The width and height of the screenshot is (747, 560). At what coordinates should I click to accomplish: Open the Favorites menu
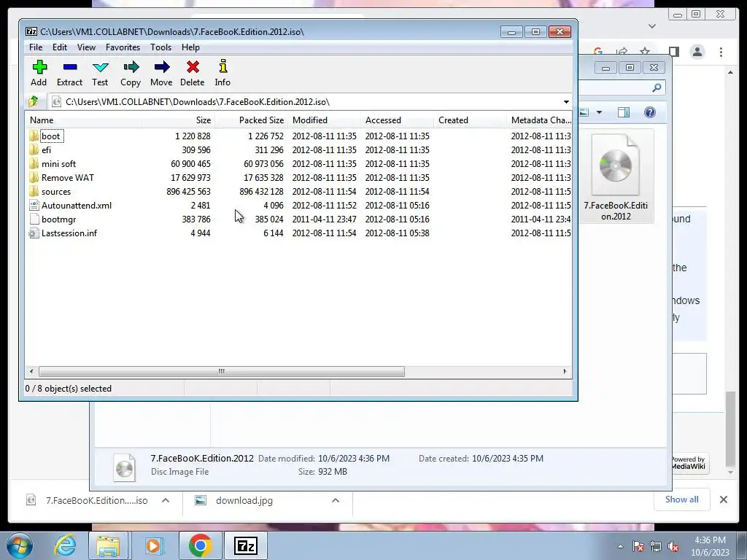tap(123, 47)
